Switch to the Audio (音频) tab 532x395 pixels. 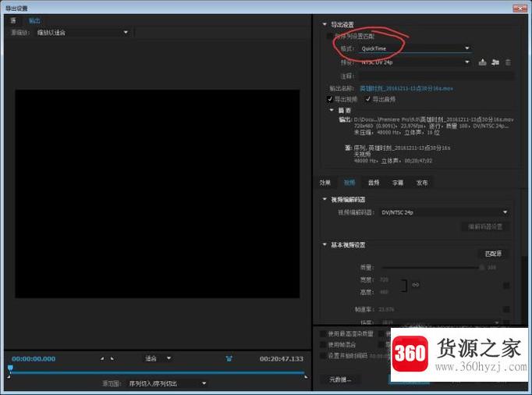coord(374,183)
